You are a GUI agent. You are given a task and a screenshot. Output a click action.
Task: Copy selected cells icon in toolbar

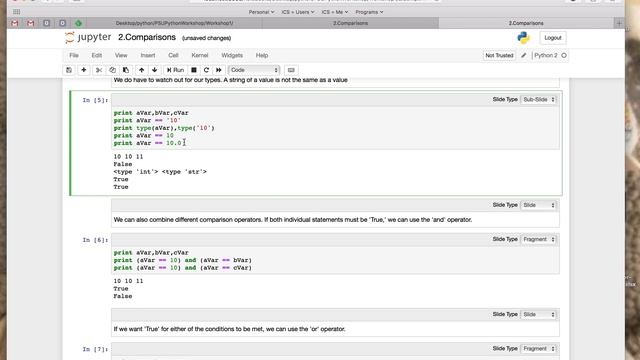coord(112,70)
